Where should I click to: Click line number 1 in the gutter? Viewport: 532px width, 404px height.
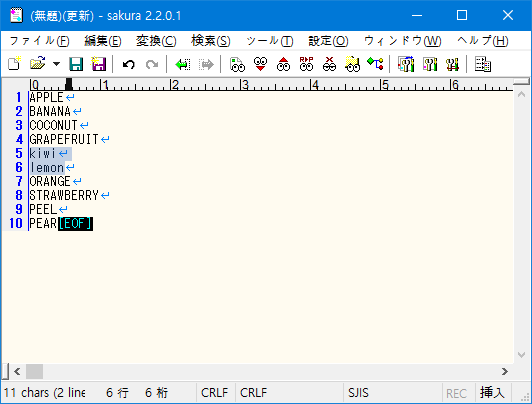(x=19, y=97)
